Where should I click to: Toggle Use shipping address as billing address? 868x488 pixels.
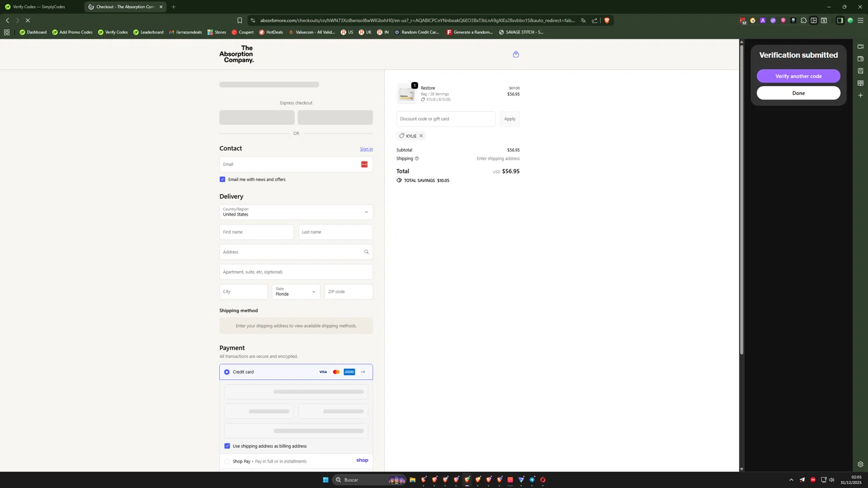tap(227, 446)
